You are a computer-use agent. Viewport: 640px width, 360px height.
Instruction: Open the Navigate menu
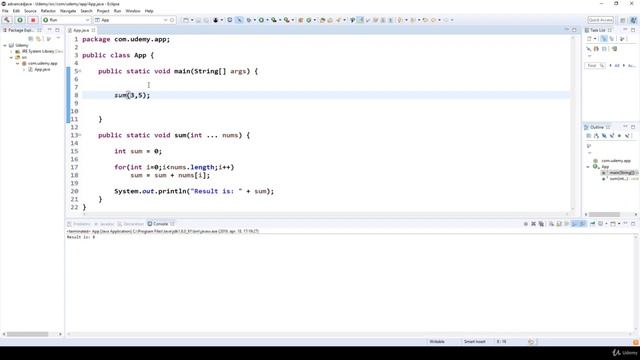point(68,11)
